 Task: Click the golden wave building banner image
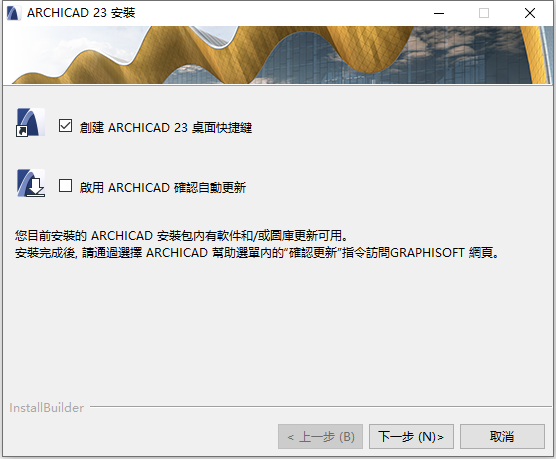click(278, 55)
